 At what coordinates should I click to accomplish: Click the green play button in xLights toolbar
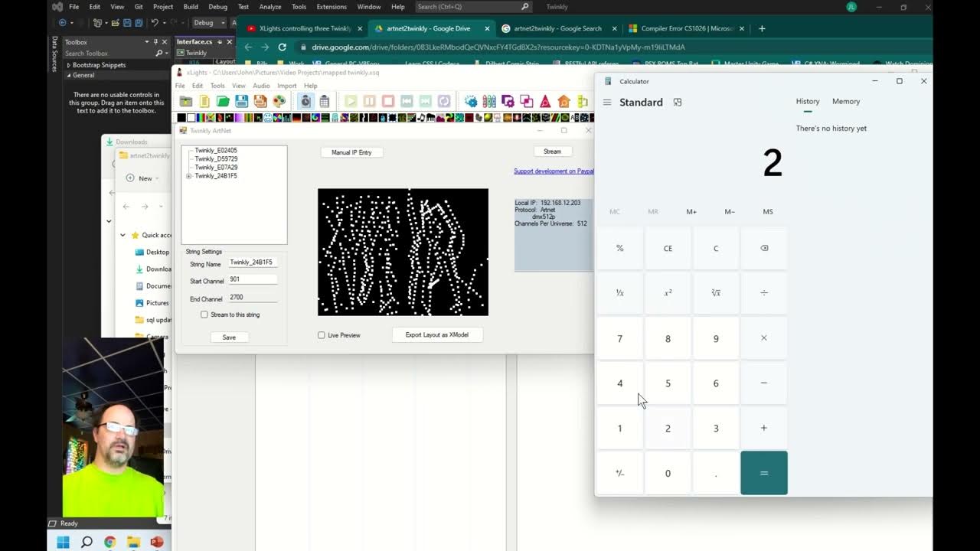[x=351, y=101]
